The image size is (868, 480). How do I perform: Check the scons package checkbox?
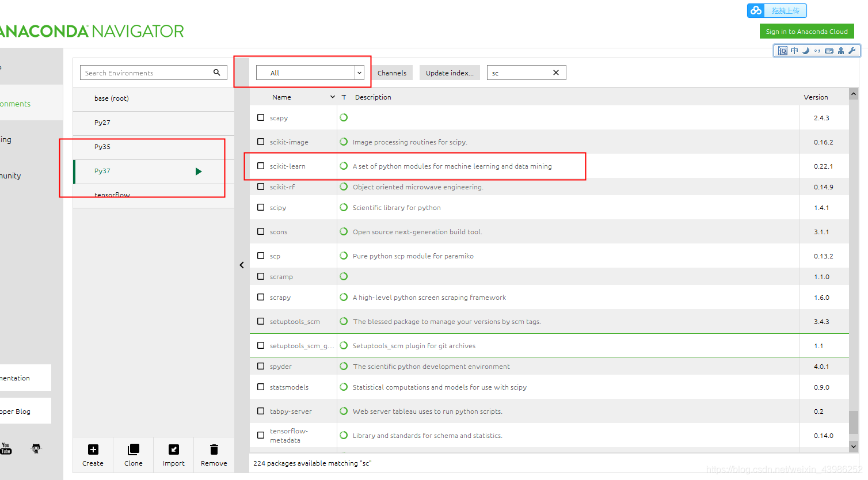point(261,231)
